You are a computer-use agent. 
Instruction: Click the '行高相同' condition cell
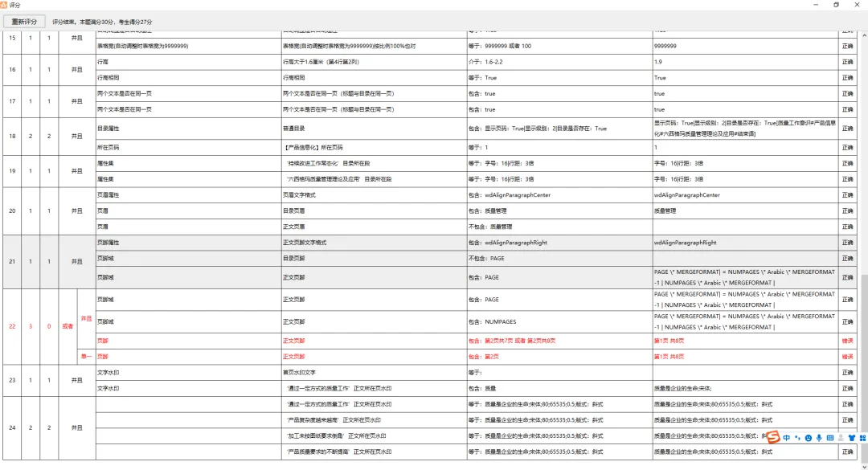coord(188,78)
